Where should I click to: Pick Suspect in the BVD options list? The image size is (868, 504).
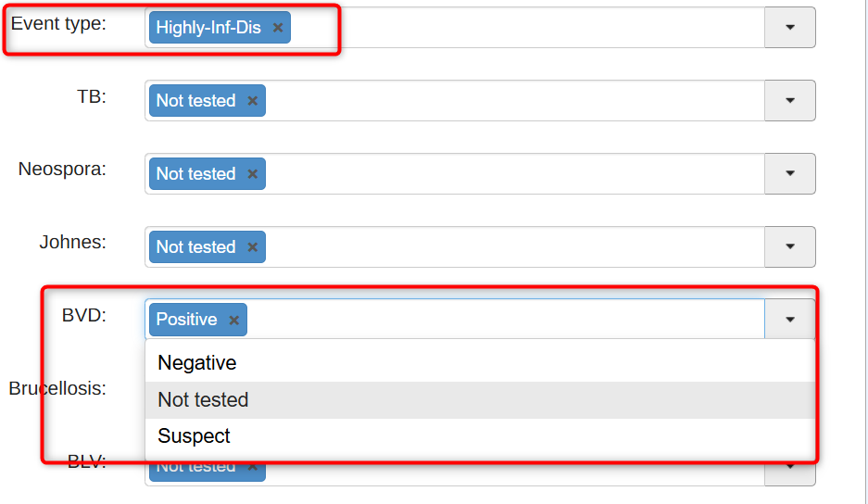coord(195,436)
